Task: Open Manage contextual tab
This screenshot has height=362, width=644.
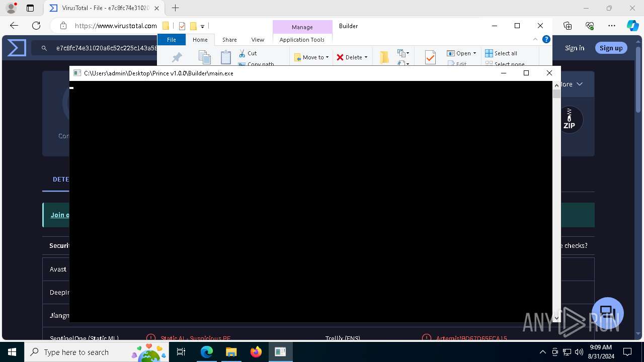Action: pyautogui.click(x=302, y=27)
